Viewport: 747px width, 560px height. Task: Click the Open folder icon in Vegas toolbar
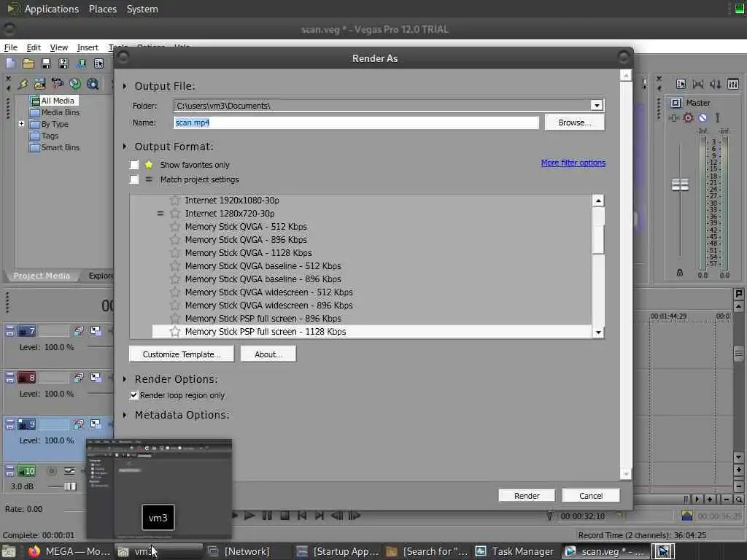(x=28, y=63)
